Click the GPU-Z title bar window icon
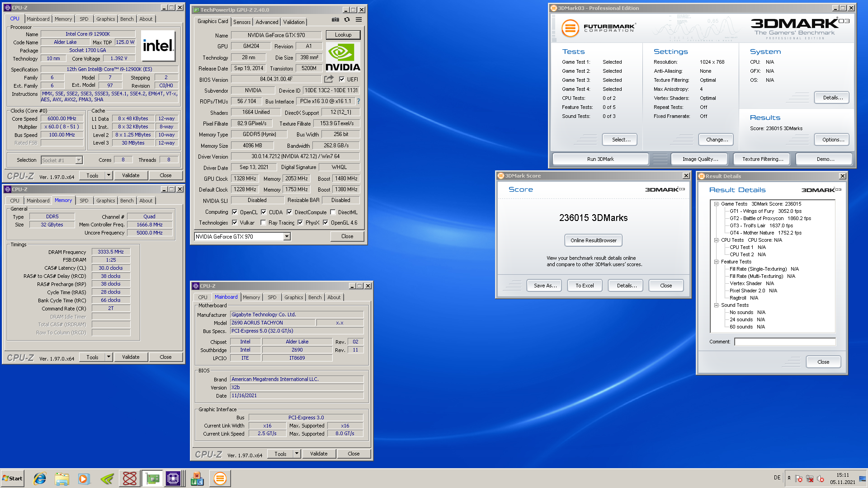 point(195,9)
